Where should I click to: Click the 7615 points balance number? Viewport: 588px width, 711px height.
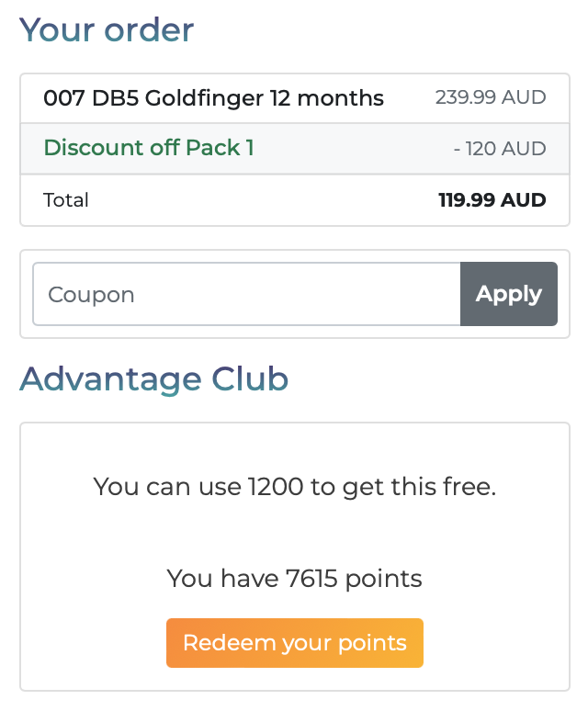point(311,579)
